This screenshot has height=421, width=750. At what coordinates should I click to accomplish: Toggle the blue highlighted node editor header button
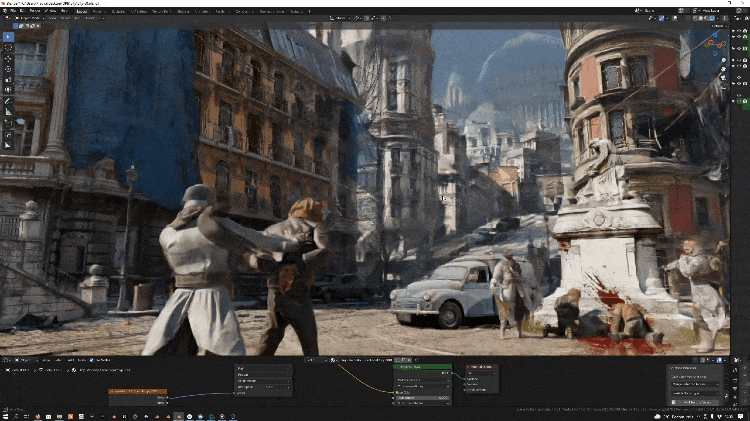[x=719, y=360]
